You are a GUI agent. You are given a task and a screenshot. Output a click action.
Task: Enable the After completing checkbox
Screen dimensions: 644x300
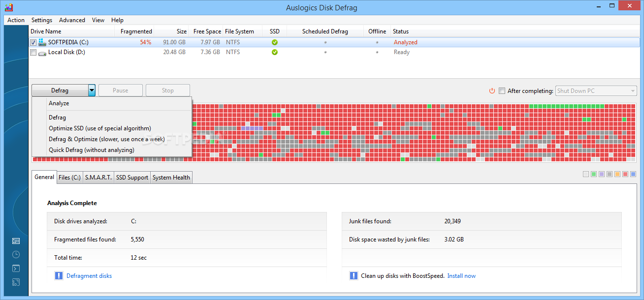[x=502, y=91]
